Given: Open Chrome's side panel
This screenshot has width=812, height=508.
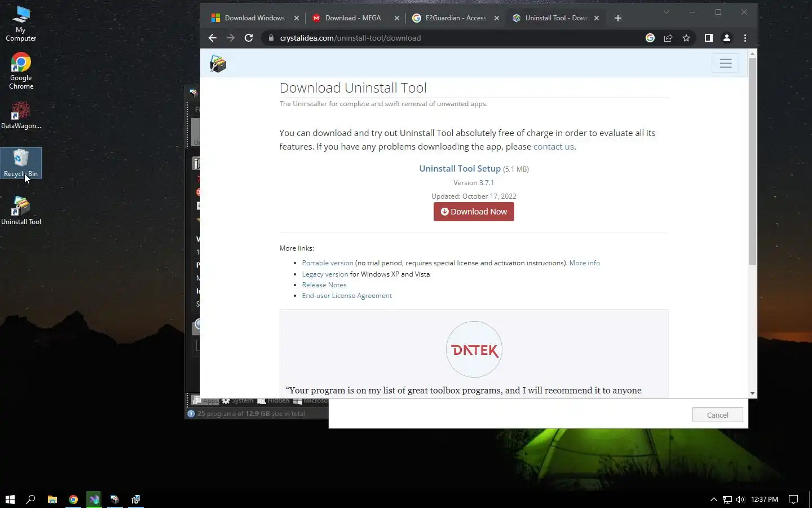Looking at the screenshot, I should (x=709, y=38).
